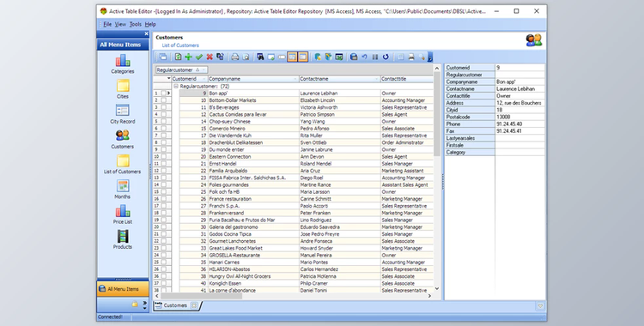Screen dimensions: 644x326
Task: Toggle the first highlighted panel layout button
Action: (292, 57)
